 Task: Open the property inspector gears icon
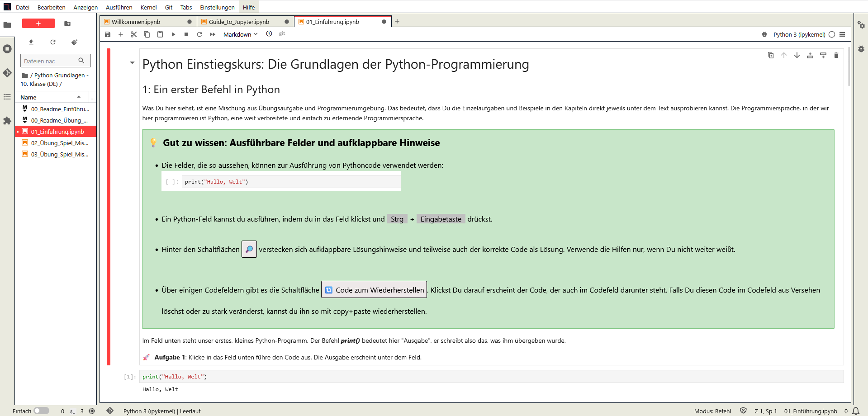click(861, 25)
